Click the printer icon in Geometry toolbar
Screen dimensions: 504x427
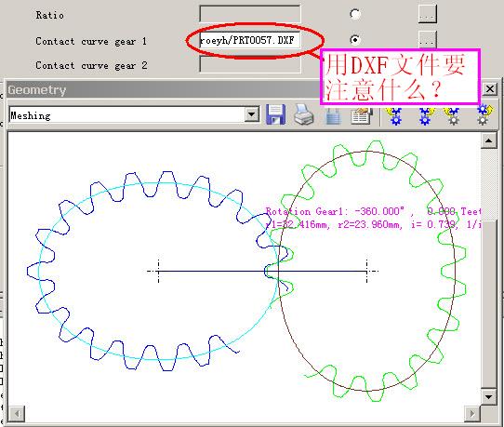[x=304, y=114]
